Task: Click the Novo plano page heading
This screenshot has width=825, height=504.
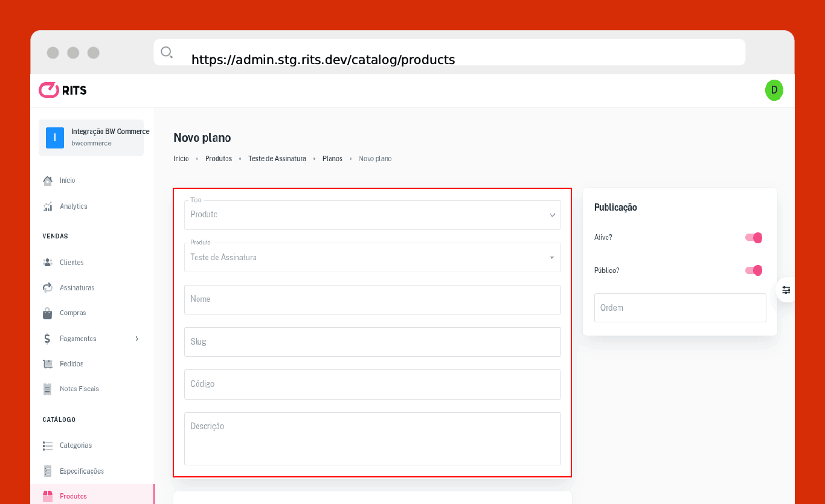Action: click(202, 138)
